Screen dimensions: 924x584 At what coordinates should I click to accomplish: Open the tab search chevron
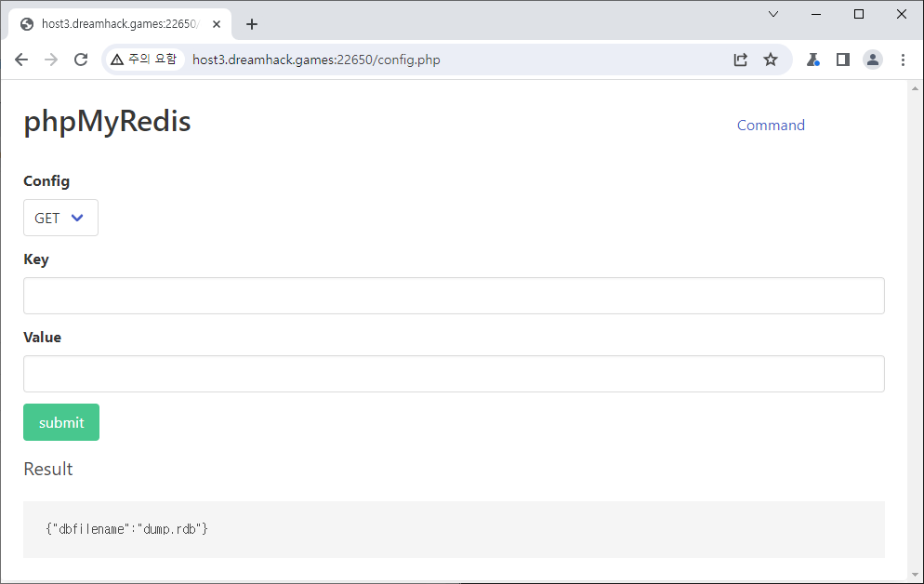[773, 14]
